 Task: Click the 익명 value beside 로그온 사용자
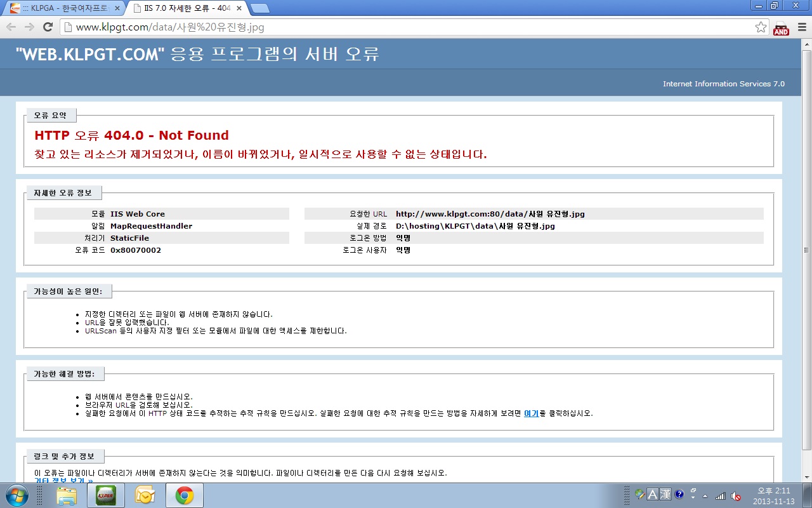coord(403,250)
